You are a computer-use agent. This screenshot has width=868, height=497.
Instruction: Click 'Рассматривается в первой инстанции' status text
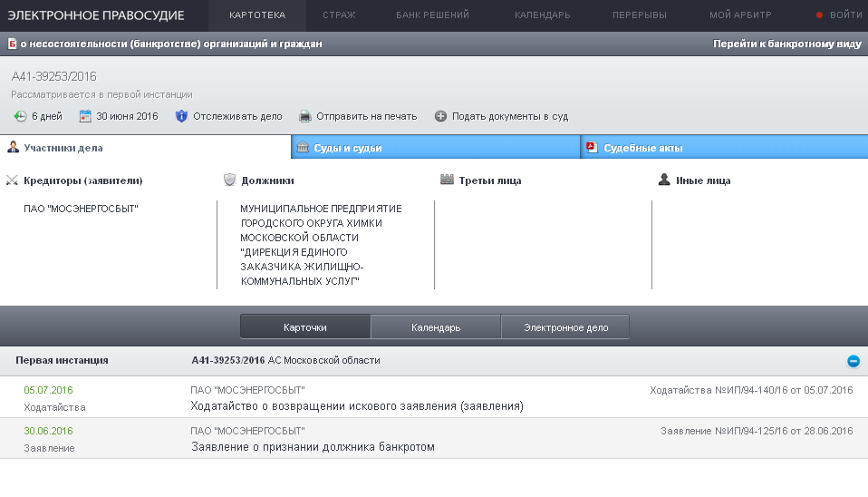tap(101, 94)
